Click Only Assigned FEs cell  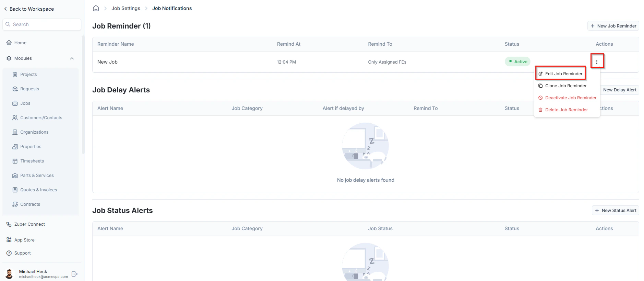387,62
